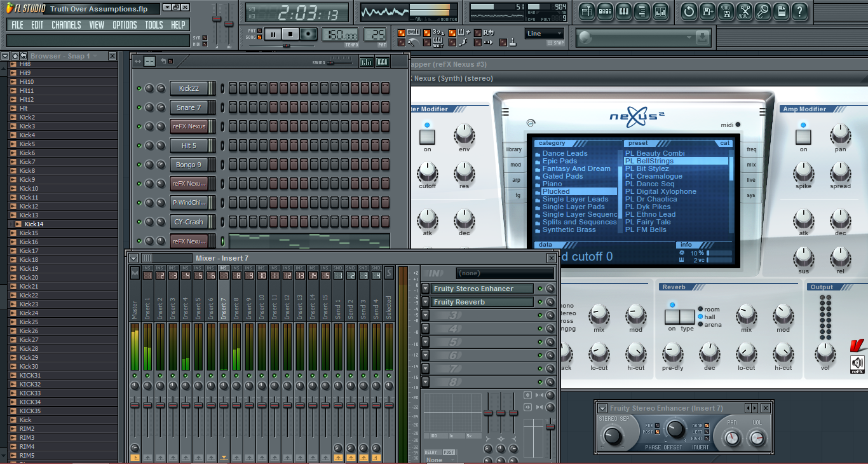Switch to Nexus mix tab
868x464 pixels.
pyautogui.click(x=752, y=165)
